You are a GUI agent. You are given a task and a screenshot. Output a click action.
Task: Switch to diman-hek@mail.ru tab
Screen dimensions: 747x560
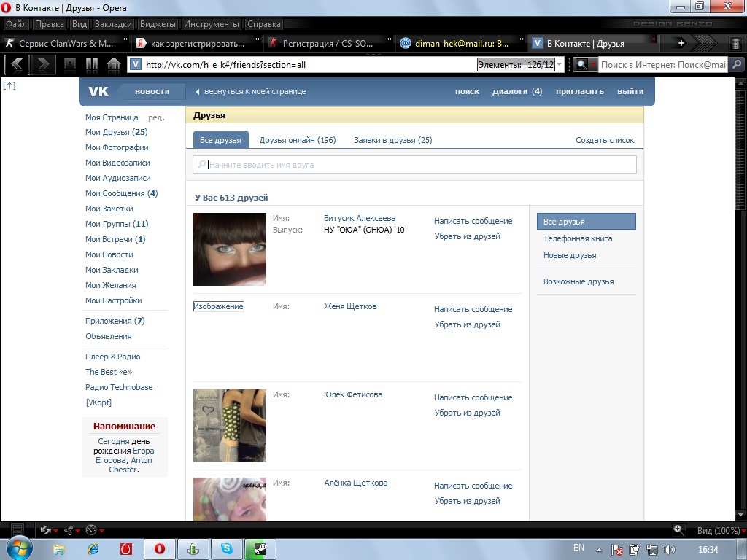click(x=461, y=43)
